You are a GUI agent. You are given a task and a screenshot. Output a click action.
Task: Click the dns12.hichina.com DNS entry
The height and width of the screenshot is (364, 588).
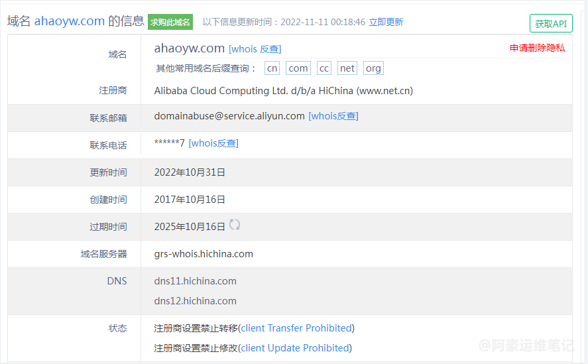195,301
